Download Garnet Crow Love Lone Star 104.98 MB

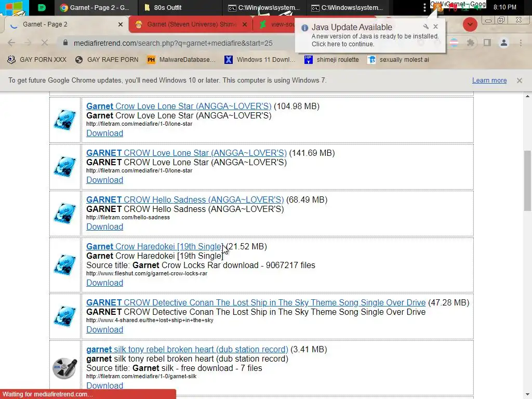[104, 134]
